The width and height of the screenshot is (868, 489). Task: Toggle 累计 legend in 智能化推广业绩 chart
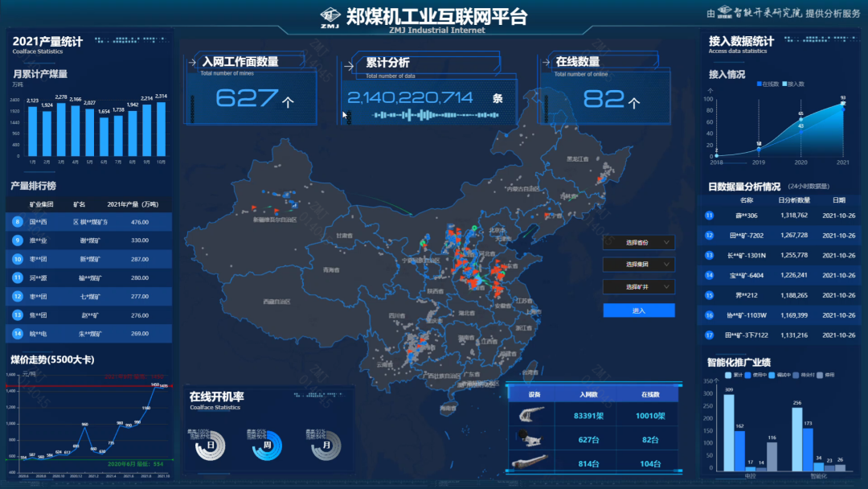pyautogui.click(x=734, y=375)
